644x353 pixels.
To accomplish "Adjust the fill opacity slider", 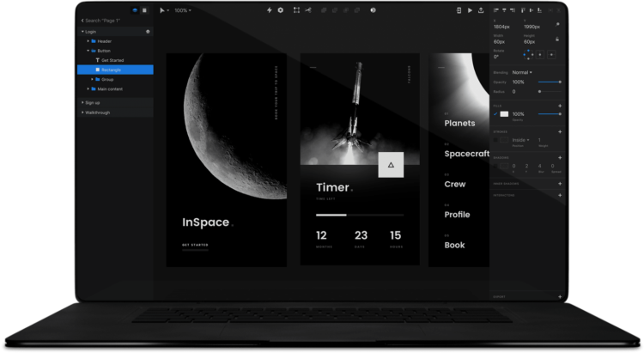I will 550,114.
